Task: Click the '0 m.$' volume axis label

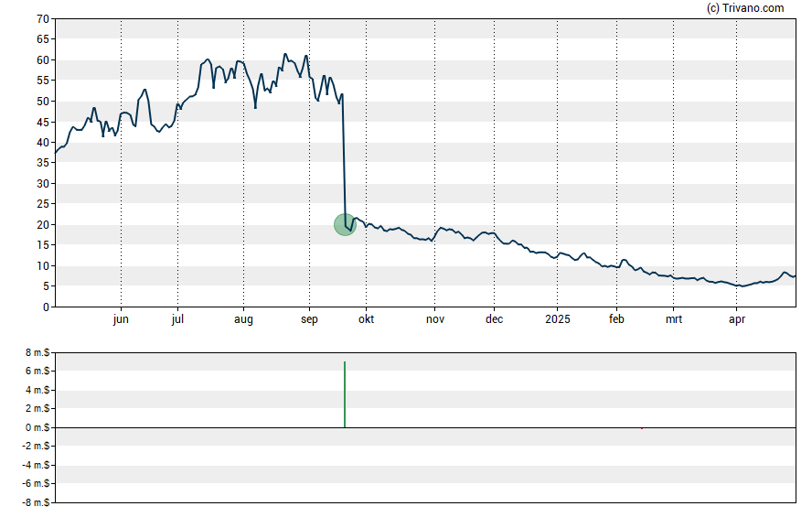Action: pyautogui.click(x=37, y=428)
